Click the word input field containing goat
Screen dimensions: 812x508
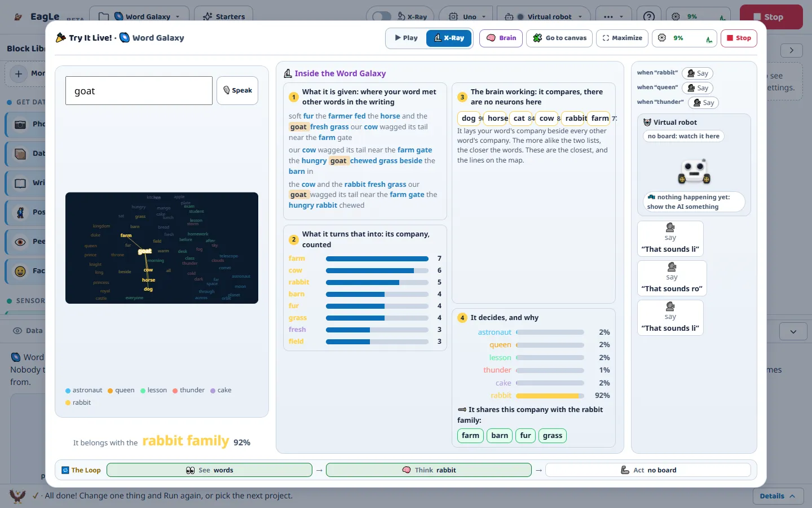click(x=139, y=91)
